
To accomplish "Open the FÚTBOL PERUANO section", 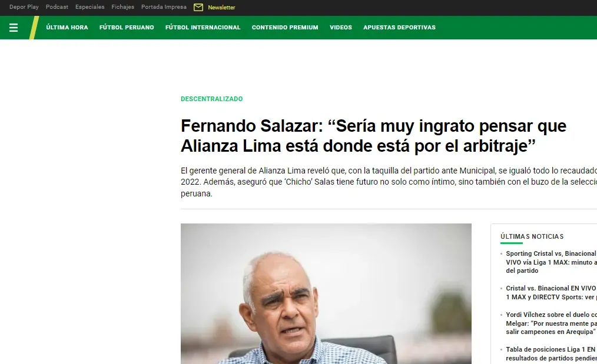I will pyautogui.click(x=127, y=28).
